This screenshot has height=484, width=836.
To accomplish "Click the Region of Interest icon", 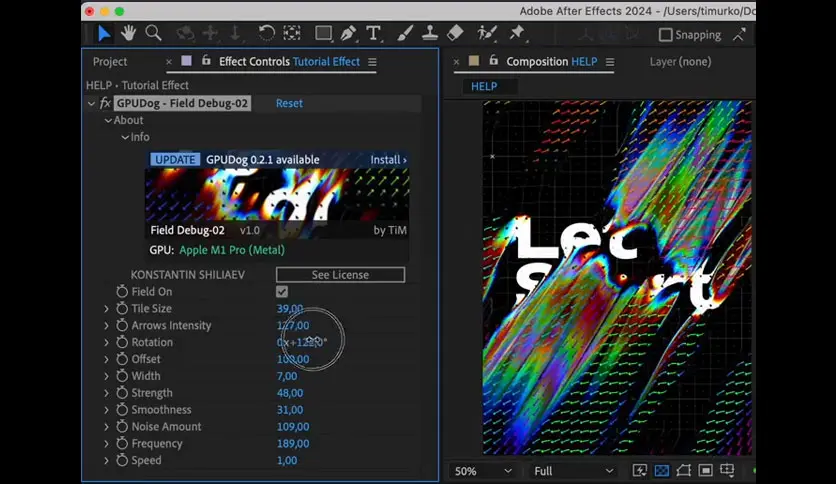I will [705, 470].
